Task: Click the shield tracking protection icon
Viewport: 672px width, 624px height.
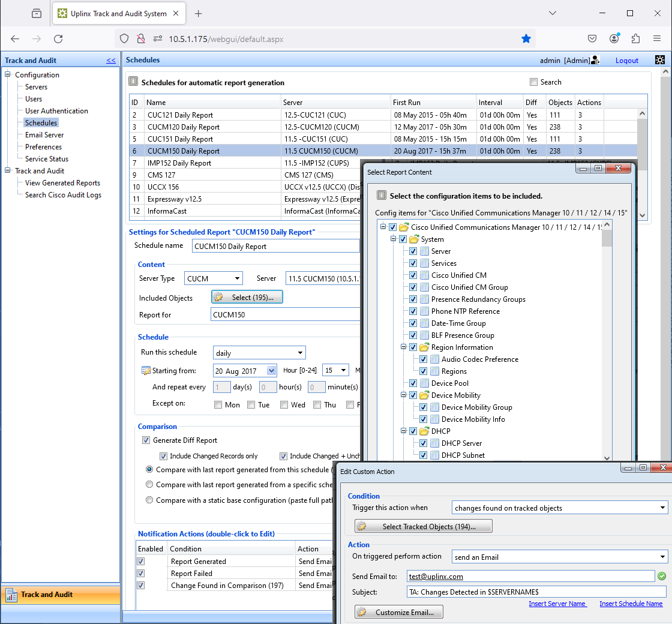Action: click(x=124, y=39)
